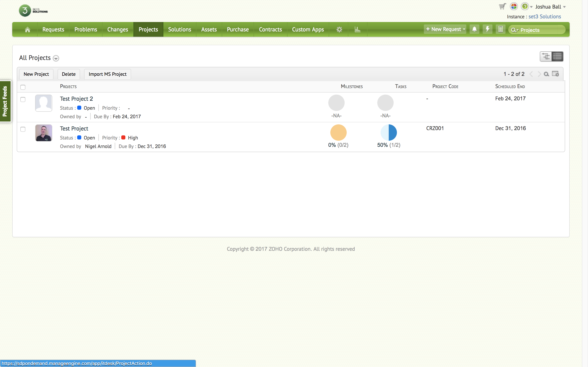Open the column chooser table settings icon
Viewport: 588px width, 367px height.
(x=555, y=74)
